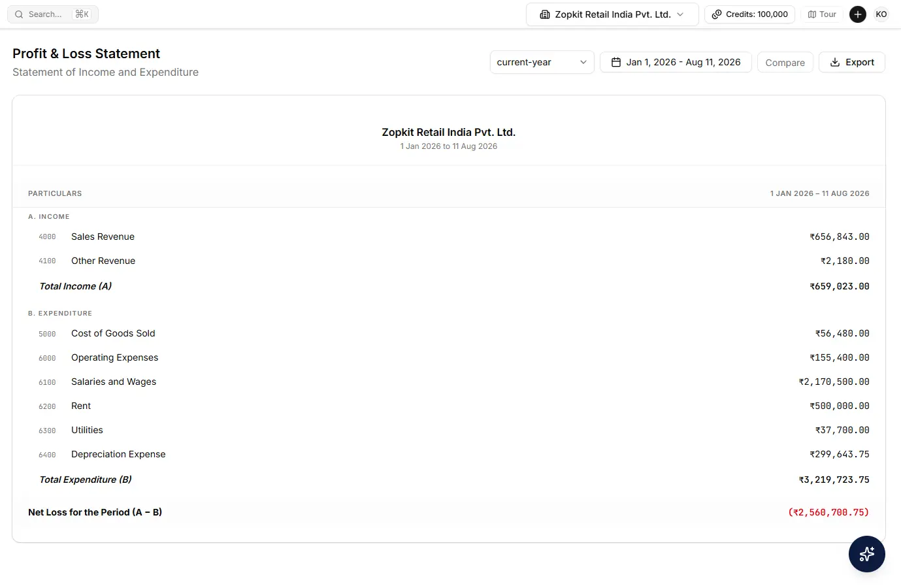Click the ₹656,843.00 sales amount

tap(840, 237)
